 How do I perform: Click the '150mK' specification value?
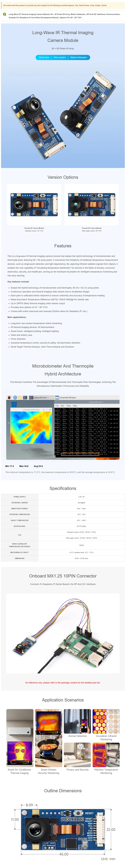tap(82, 545)
